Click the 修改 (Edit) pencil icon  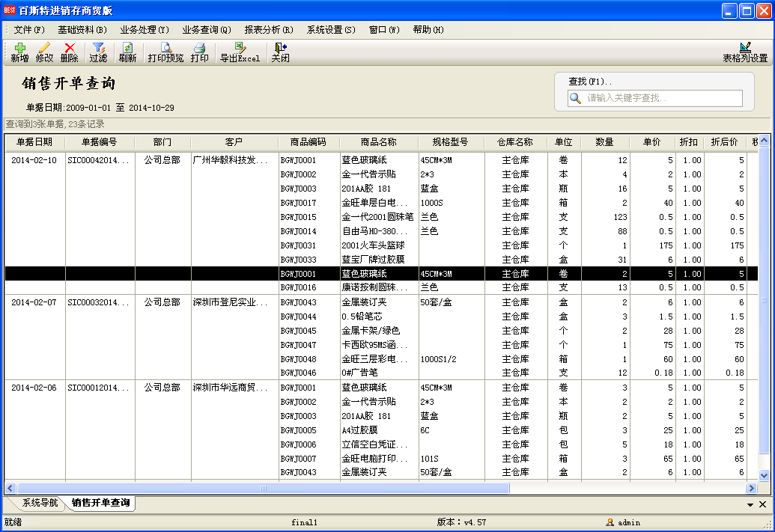point(44,52)
